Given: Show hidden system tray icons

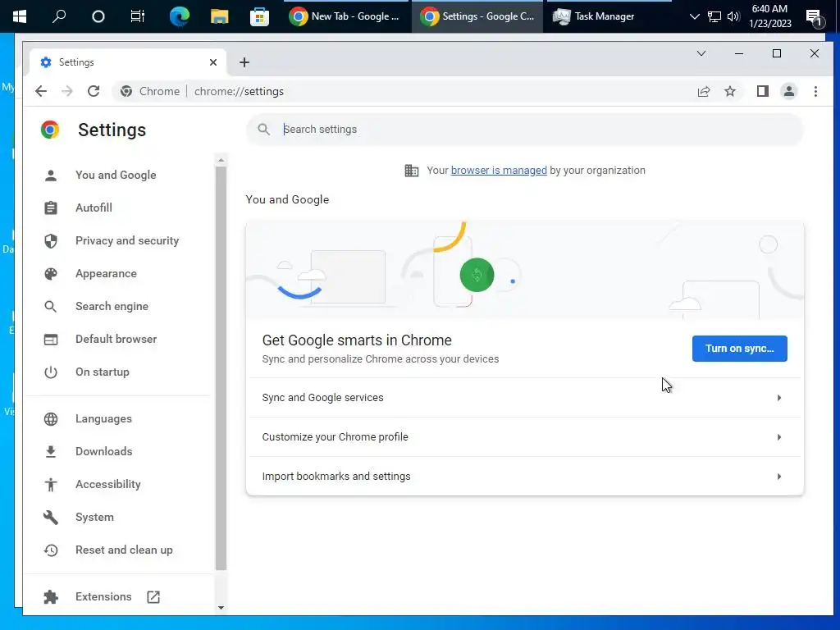Looking at the screenshot, I should coord(695,16).
